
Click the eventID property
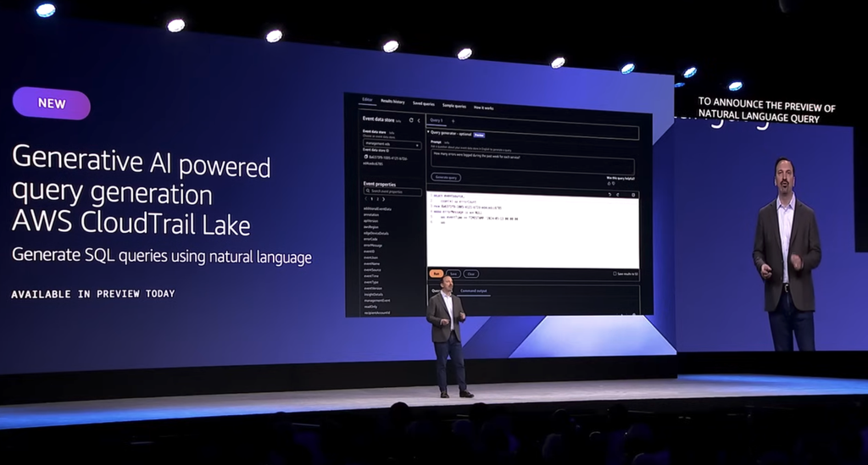click(370, 252)
